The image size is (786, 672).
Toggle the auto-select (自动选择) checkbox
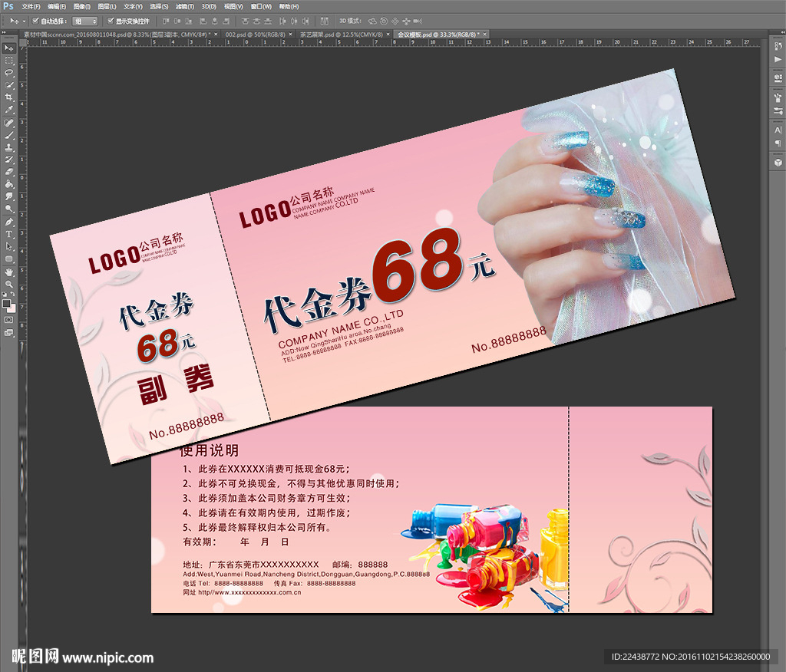pyautogui.click(x=35, y=21)
